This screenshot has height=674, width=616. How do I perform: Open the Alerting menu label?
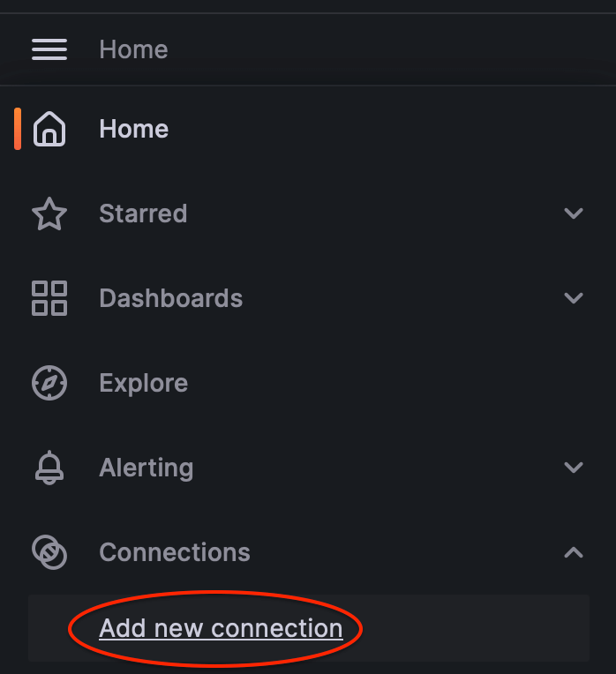tap(146, 468)
